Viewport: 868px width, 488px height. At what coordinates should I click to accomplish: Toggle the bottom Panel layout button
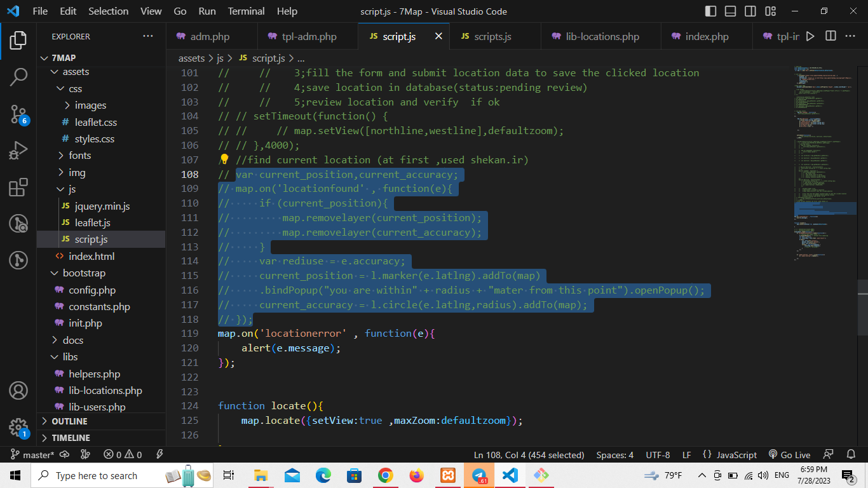(731, 11)
